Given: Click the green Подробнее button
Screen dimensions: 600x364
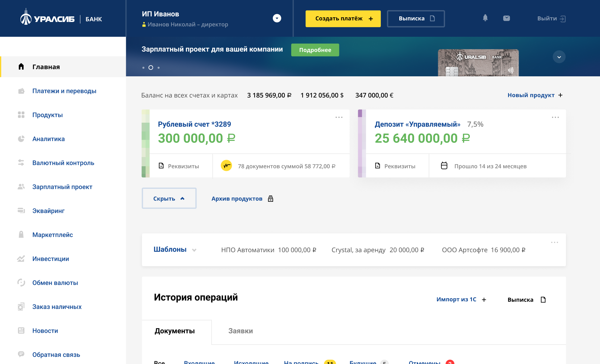Looking at the screenshot, I should click(315, 50).
